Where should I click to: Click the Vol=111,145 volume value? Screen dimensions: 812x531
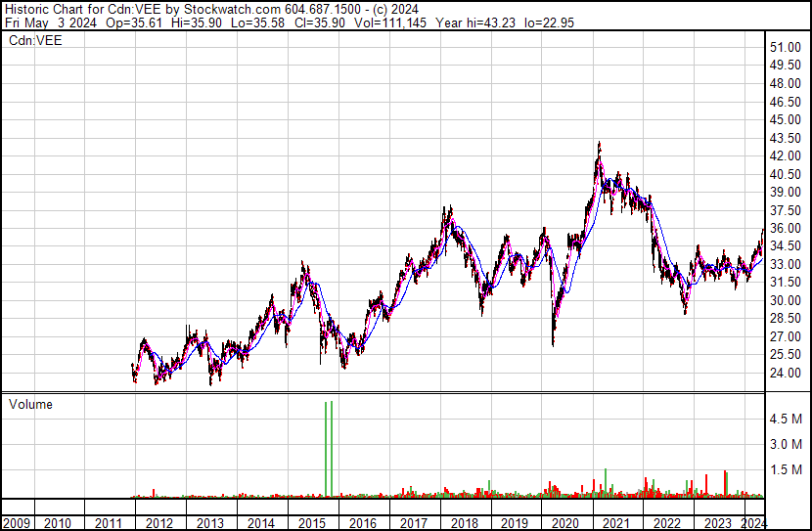pos(390,22)
